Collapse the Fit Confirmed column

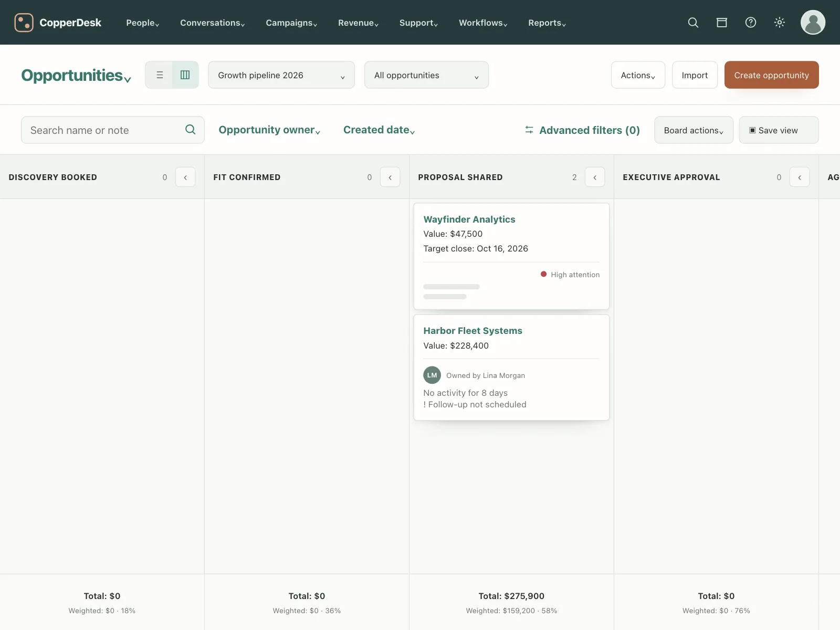390,177
